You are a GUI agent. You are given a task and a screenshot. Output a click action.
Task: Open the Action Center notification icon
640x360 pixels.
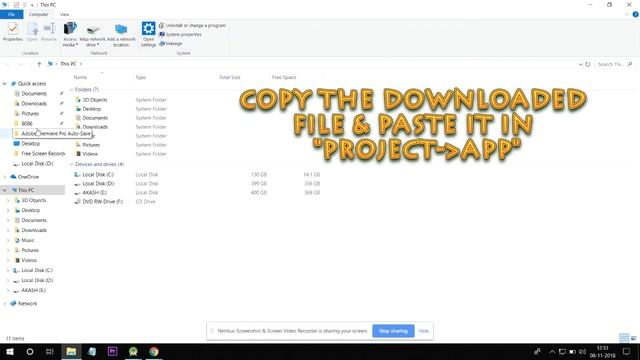click(627, 351)
